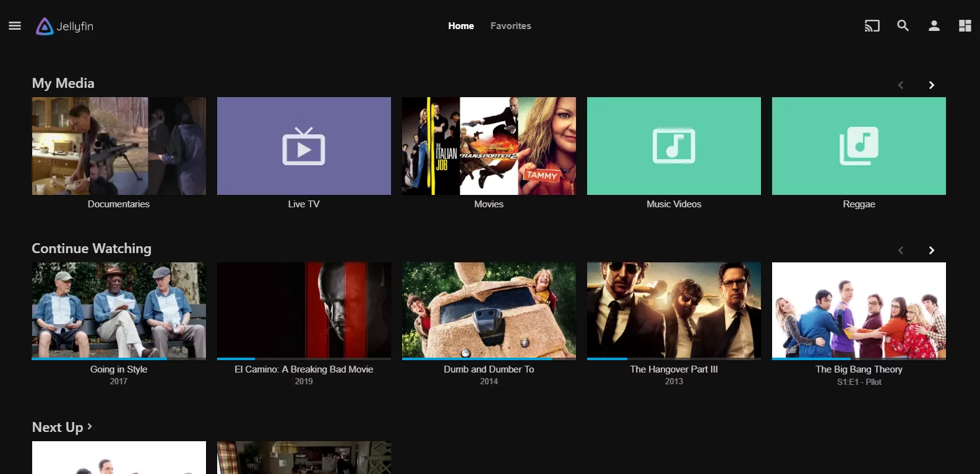This screenshot has height=474, width=980.
Task: Open the Live TV library card
Action: point(304,146)
